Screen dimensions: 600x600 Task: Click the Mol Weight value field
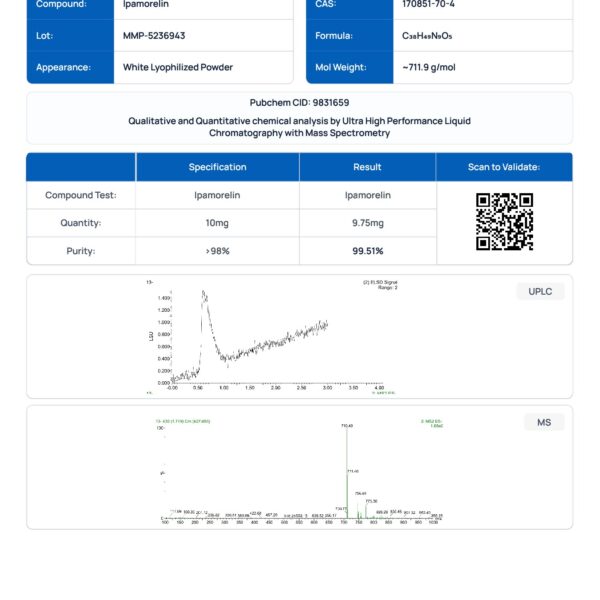[x=483, y=67]
